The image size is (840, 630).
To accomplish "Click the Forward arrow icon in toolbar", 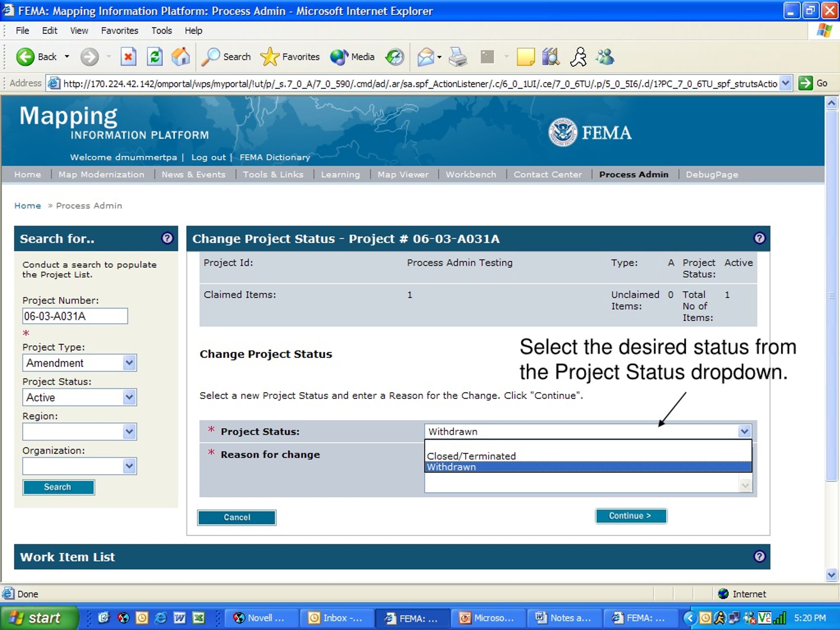I will click(x=90, y=57).
